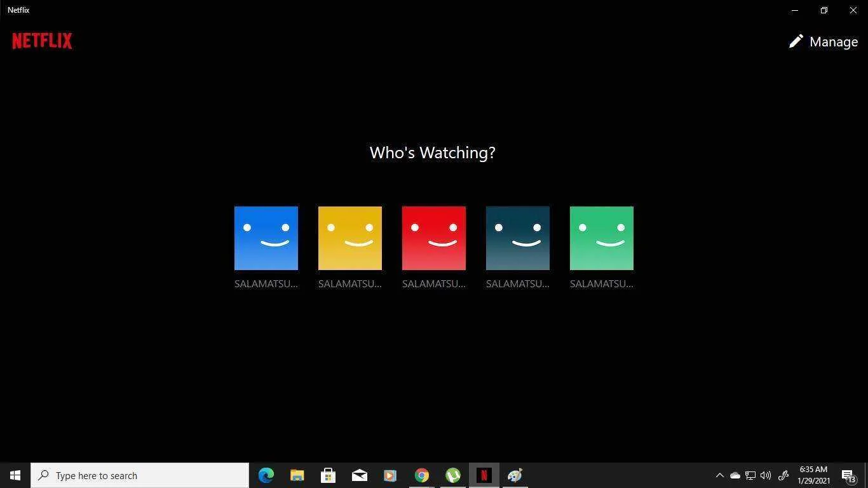This screenshot has height=488, width=868.
Task: Open OneDrive cloud tray icon
Action: pos(735,475)
